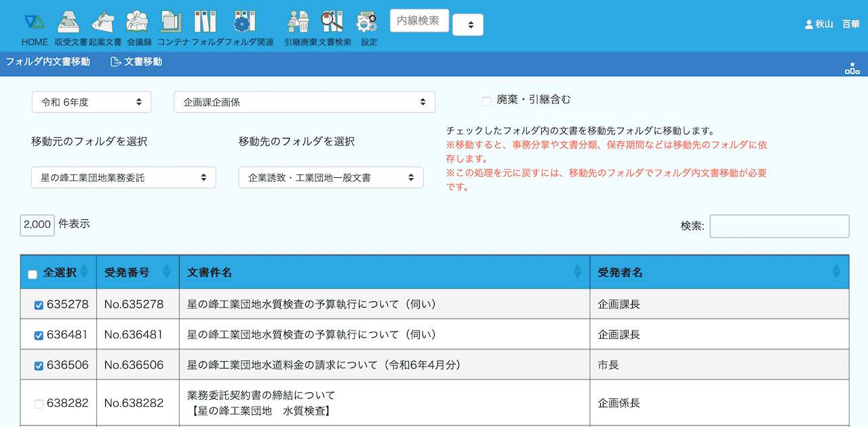
Task: Open 収受文書 (received documents) icon
Action: point(70,23)
